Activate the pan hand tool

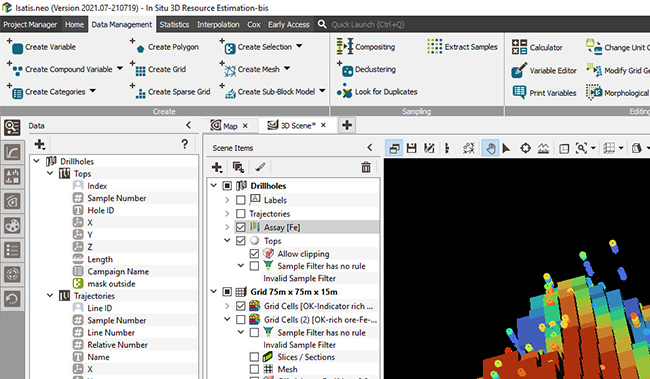490,148
